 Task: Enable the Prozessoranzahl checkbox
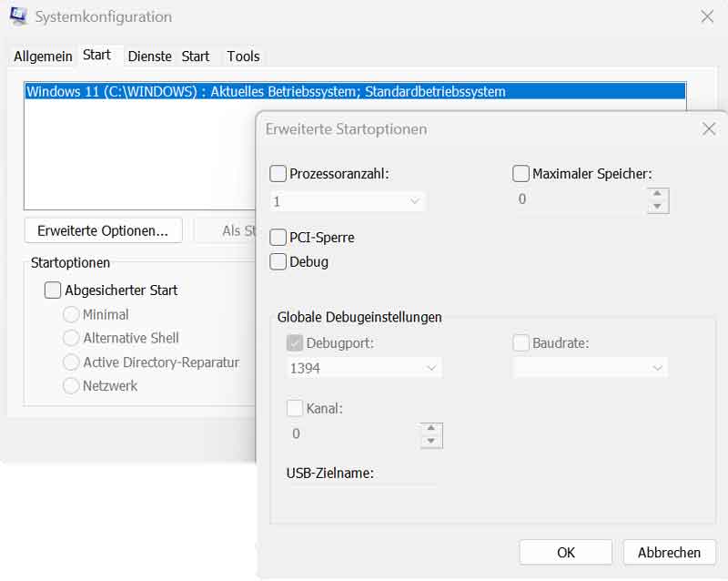coord(278,174)
